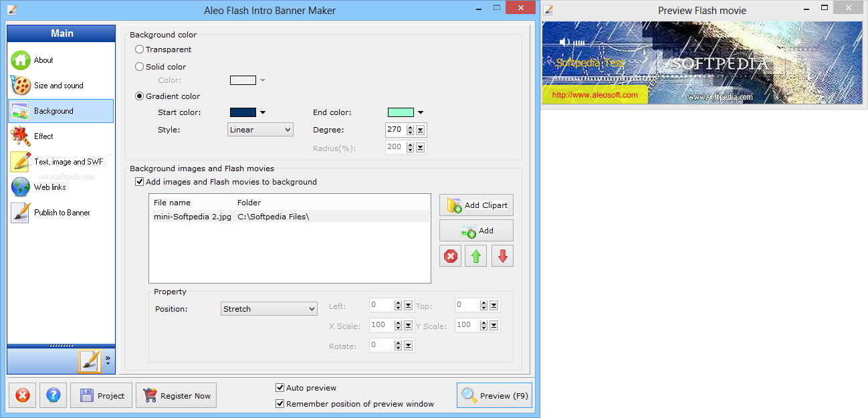Open the disabled Solid Color dropdown arrow

[263, 80]
